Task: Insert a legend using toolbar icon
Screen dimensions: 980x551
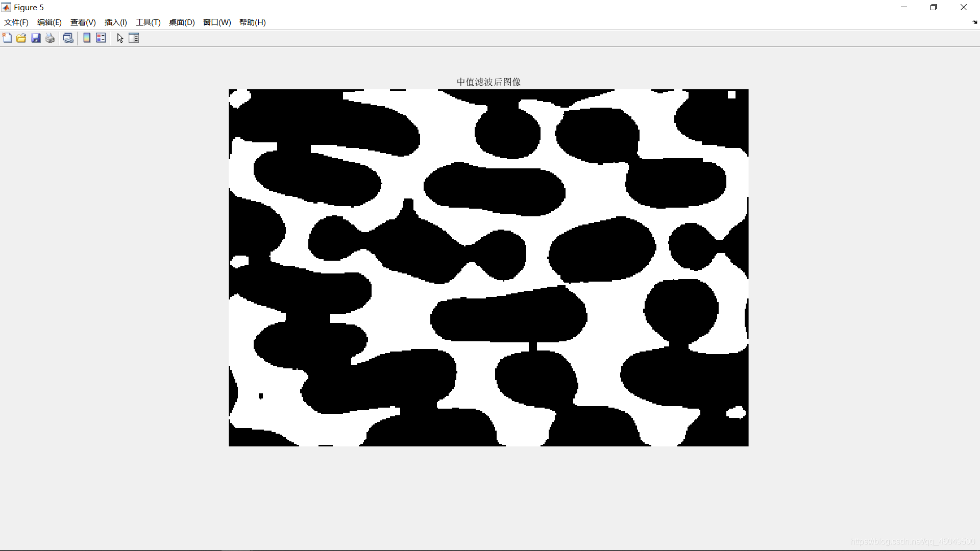Action: click(101, 38)
